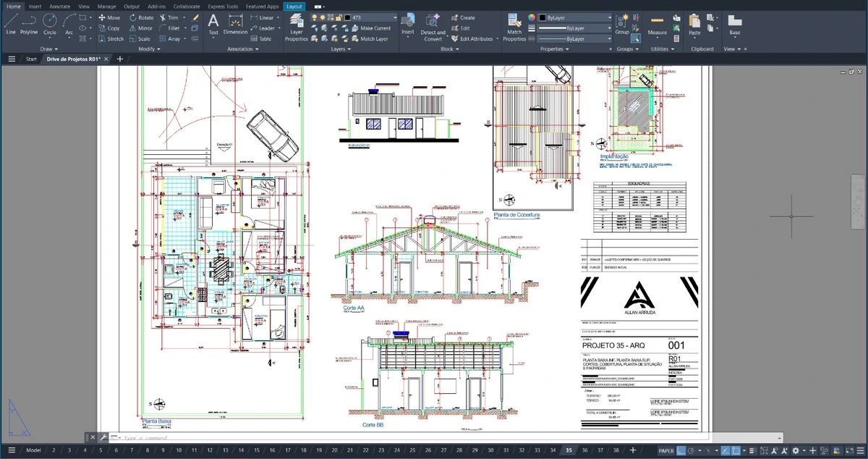
Task: Toggle layer on/off lightbulb in Layers dropdown
Action: pos(315,17)
